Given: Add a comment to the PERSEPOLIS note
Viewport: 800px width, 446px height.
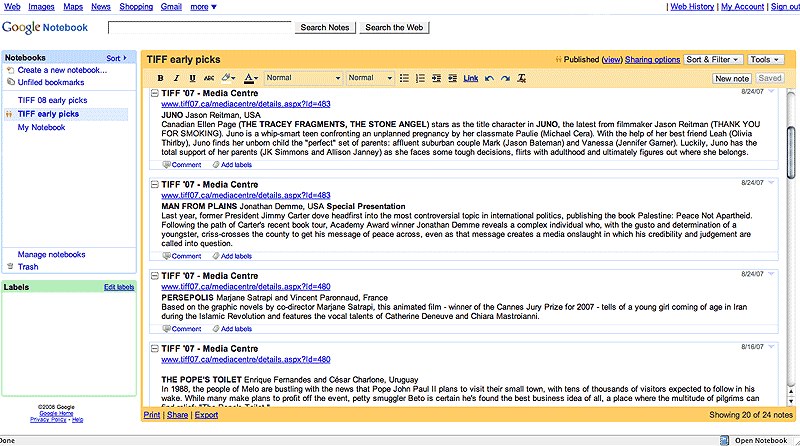Looking at the screenshot, I should click(182, 329).
